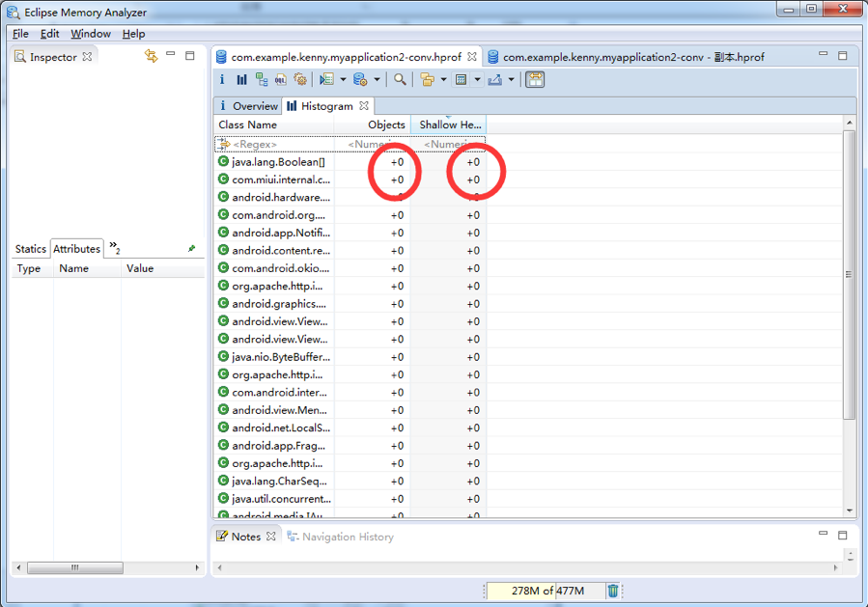This screenshot has height=607, width=868.
Task: Open the Help menu
Action: pyautogui.click(x=133, y=34)
